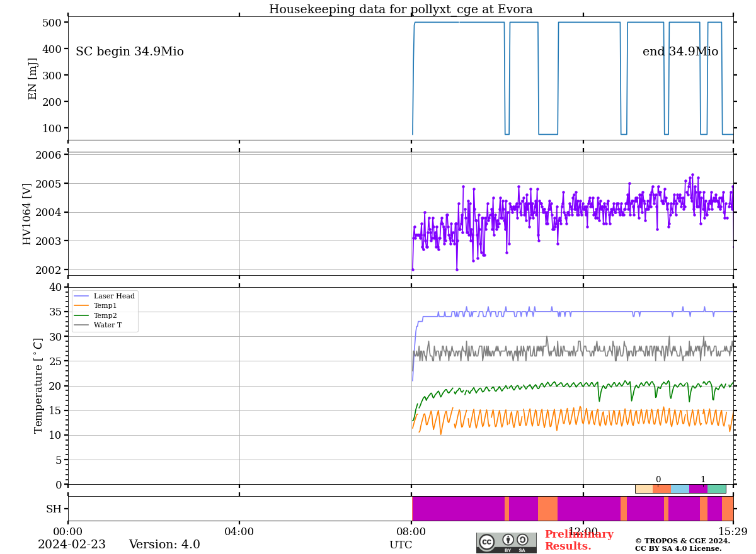Screen dimensions: 756x554
Task: Click the 'EN [mJ]' axis label
Action: pos(33,79)
